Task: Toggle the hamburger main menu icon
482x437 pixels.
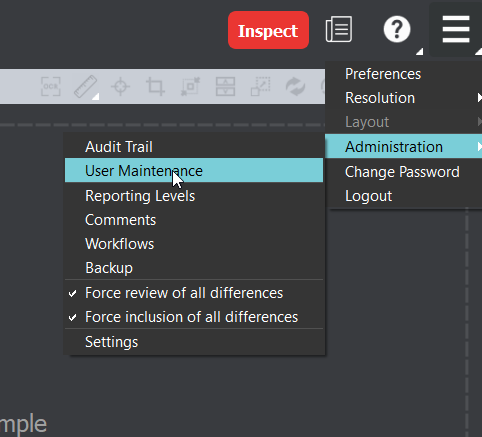Action: [456, 30]
